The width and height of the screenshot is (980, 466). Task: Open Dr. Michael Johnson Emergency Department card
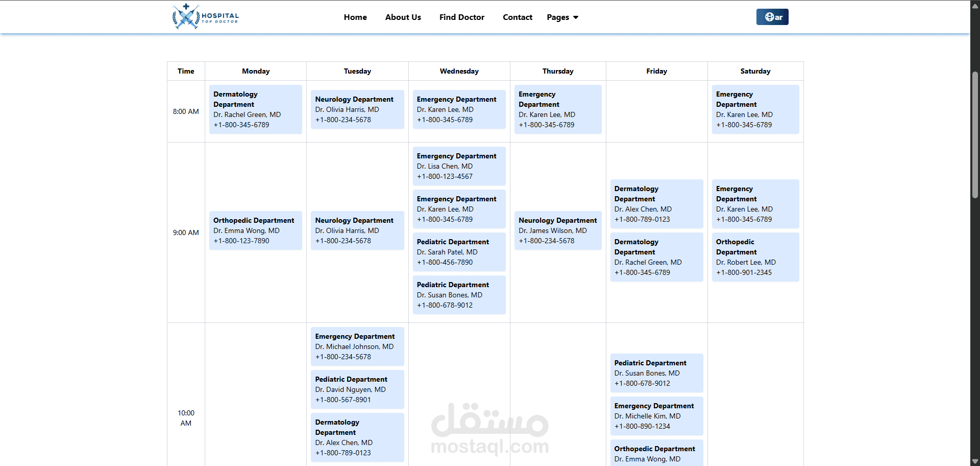point(357,346)
